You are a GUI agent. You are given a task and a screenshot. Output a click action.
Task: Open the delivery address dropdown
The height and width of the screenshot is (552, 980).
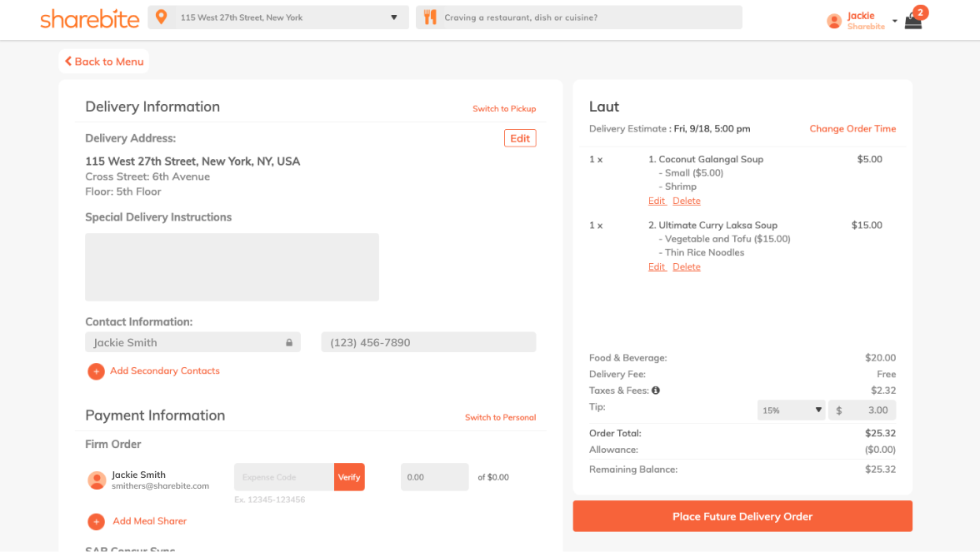tap(394, 17)
